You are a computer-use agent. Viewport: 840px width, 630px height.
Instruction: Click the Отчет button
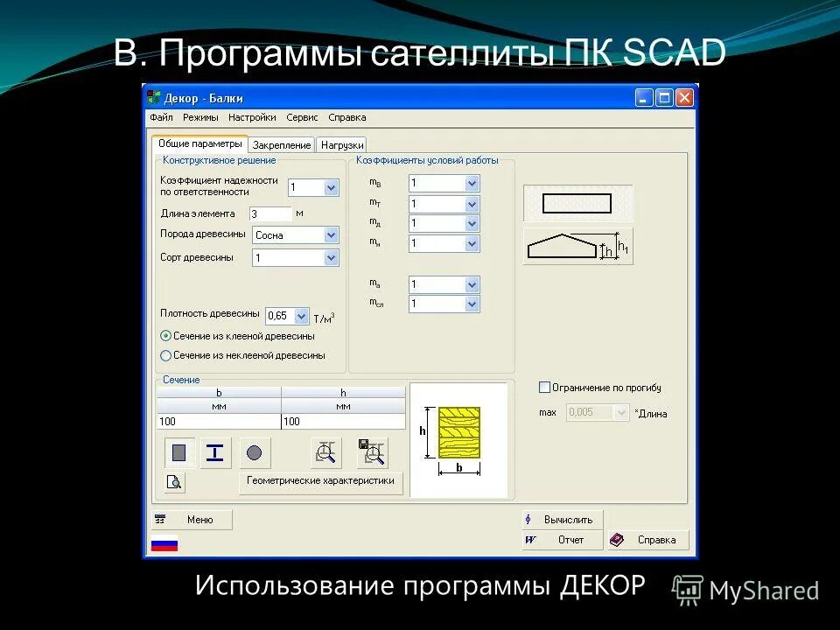pos(563,540)
